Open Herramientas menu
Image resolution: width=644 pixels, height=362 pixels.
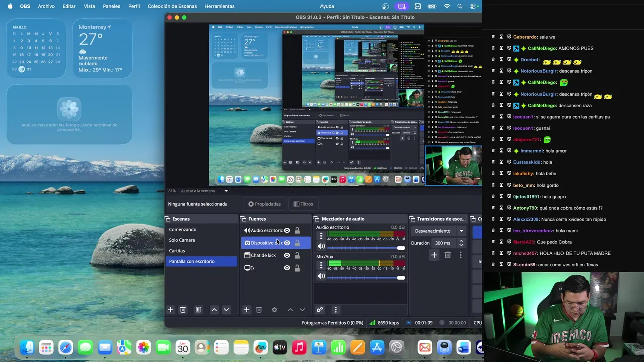tap(219, 6)
